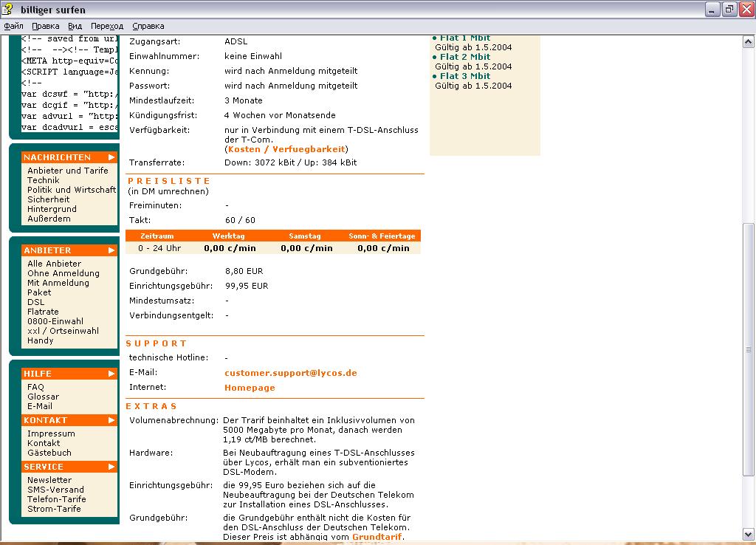Open Politik und Wirtschaft link
This screenshot has height=545, width=756.
[72, 190]
